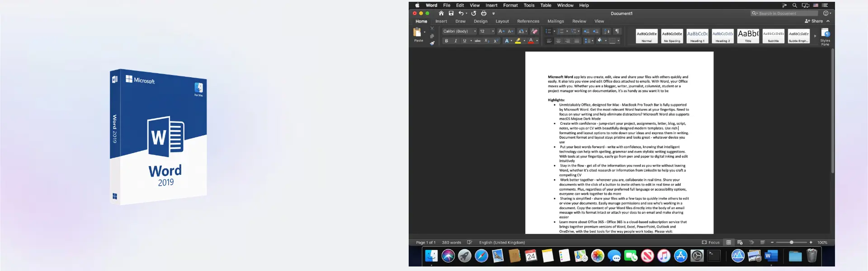Toggle the bulleted list
The width and height of the screenshot is (868, 271).
point(548,31)
